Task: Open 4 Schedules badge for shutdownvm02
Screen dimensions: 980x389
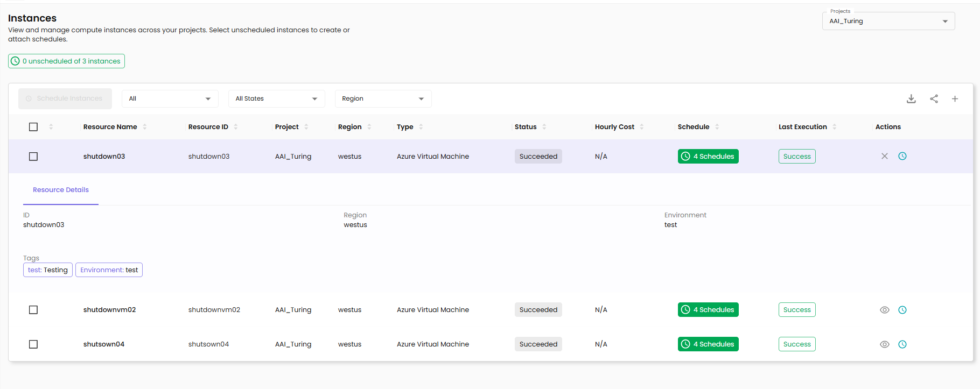Action: [x=708, y=310]
